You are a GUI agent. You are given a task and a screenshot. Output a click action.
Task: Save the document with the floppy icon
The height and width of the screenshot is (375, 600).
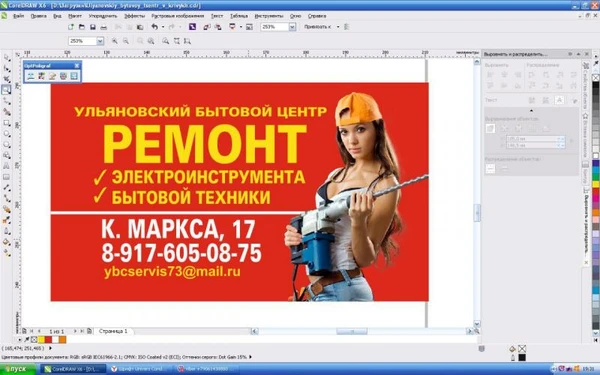[x=93, y=27]
